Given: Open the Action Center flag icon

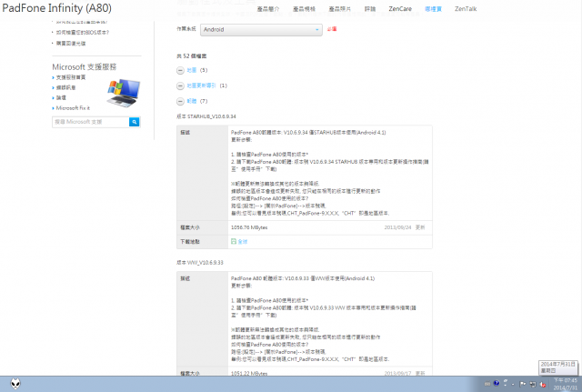Looking at the screenshot, I should coord(523,384).
